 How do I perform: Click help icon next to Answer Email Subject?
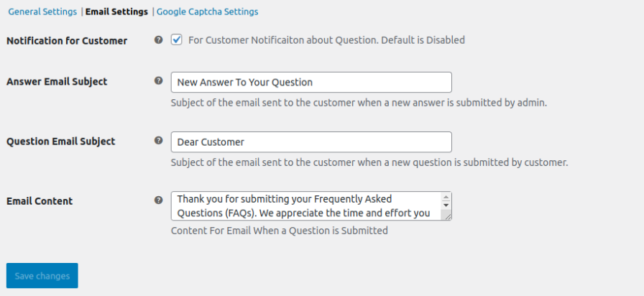(158, 81)
